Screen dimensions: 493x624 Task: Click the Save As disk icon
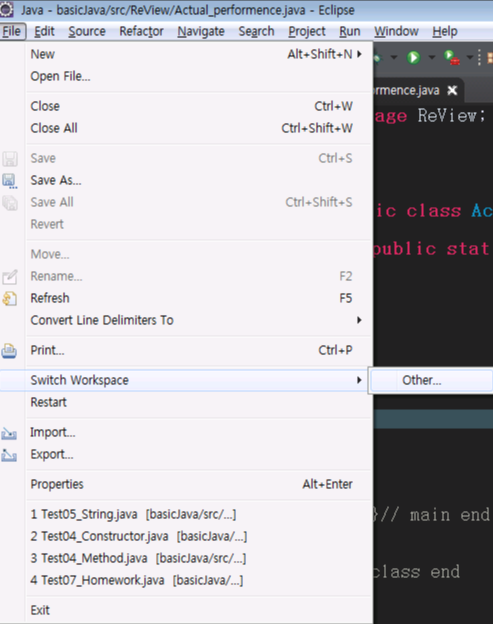10,181
